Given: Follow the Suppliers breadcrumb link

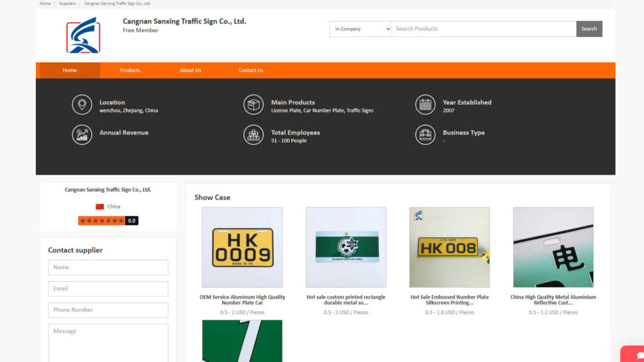Looking at the screenshot, I should pos(67,3).
